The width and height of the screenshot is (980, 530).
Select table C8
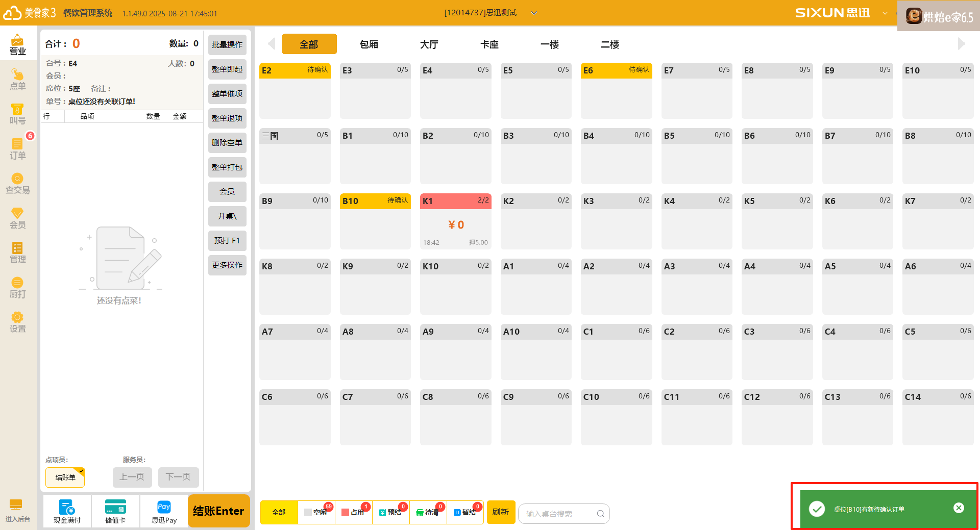tap(456, 417)
